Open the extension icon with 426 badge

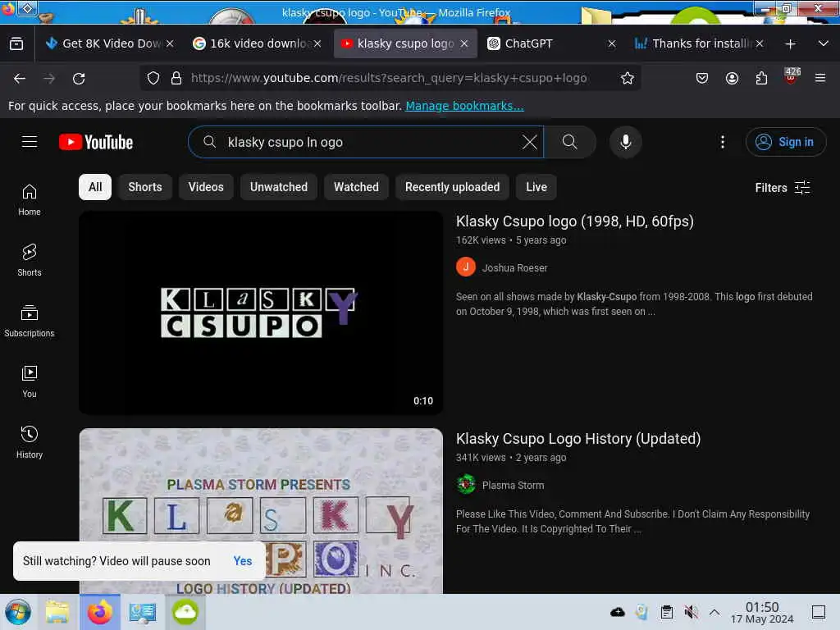click(792, 76)
